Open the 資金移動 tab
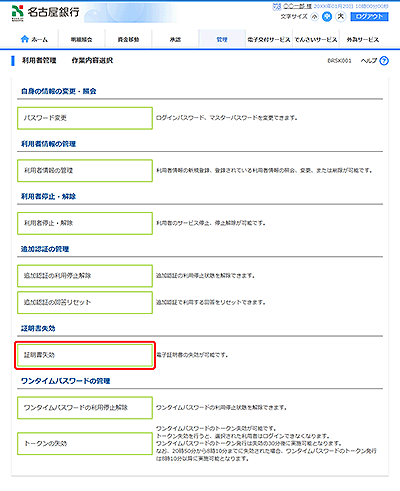Image resolution: width=400 pixels, height=491 pixels. [128, 39]
